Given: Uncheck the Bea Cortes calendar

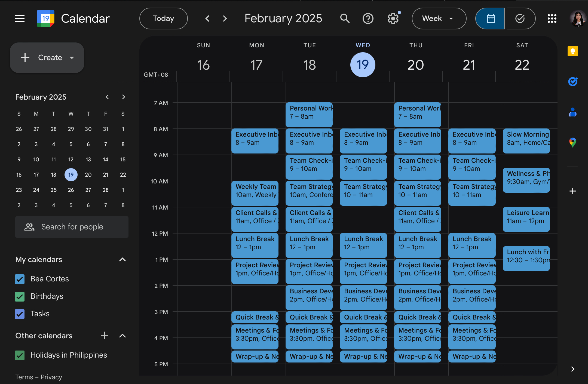Looking at the screenshot, I should point(20,279).
